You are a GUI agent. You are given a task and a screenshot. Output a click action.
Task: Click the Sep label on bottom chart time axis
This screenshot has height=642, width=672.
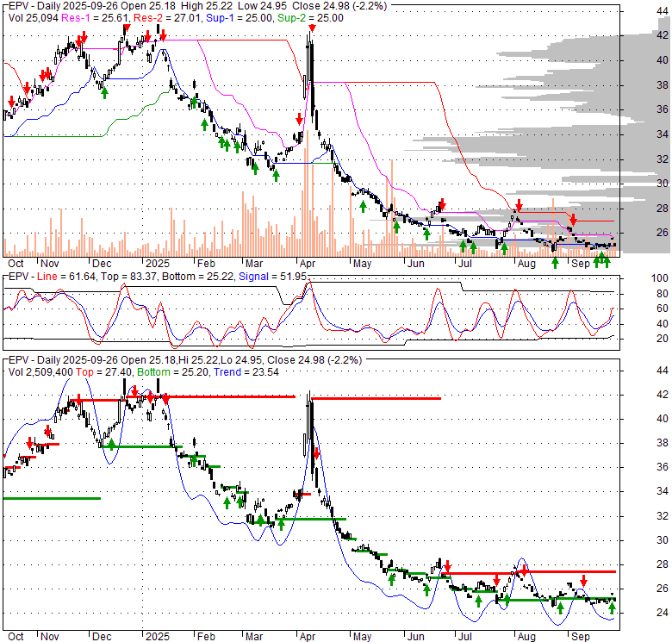[581, 637]
